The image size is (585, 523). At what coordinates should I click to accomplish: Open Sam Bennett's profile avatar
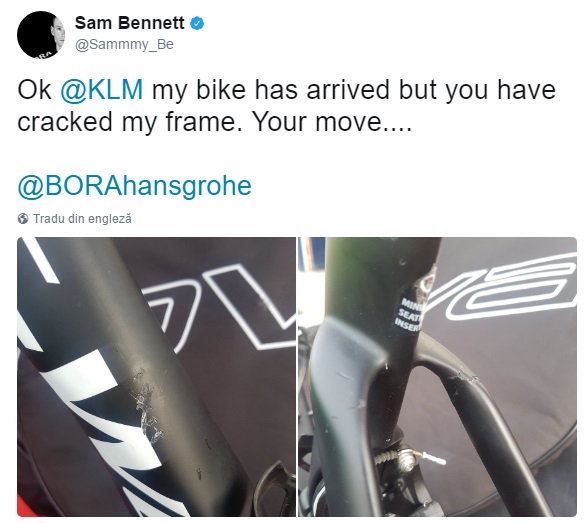tap(40, 34)
